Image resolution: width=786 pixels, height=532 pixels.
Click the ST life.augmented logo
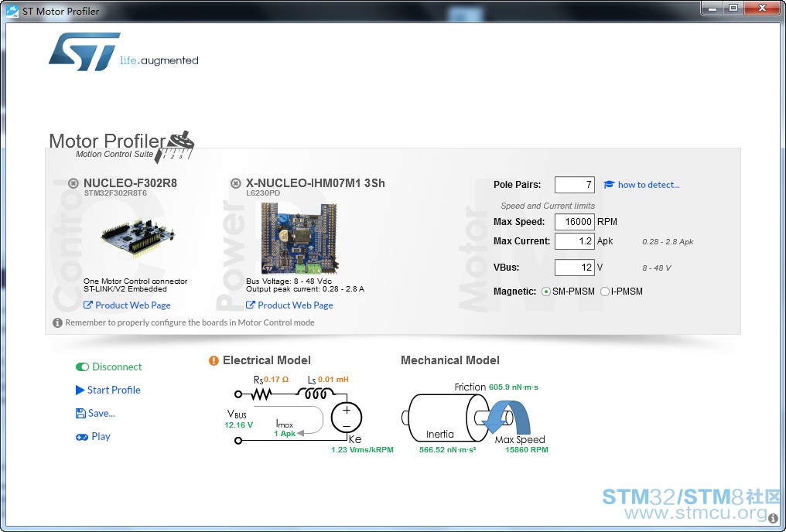pos(123,52)
